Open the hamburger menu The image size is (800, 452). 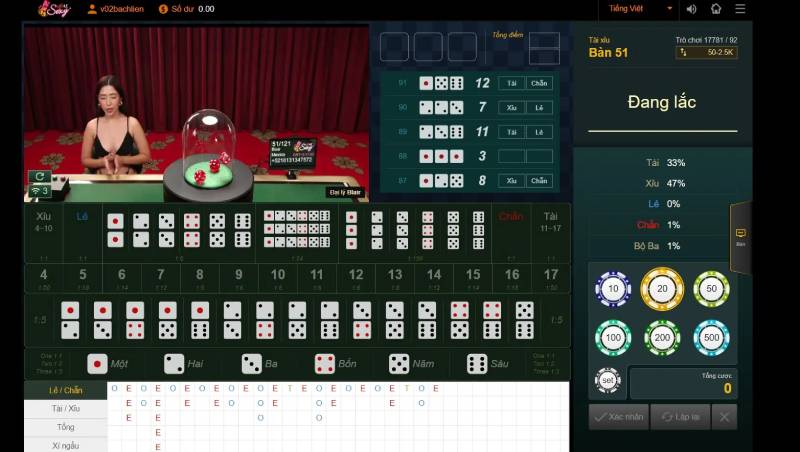point(741,9)
